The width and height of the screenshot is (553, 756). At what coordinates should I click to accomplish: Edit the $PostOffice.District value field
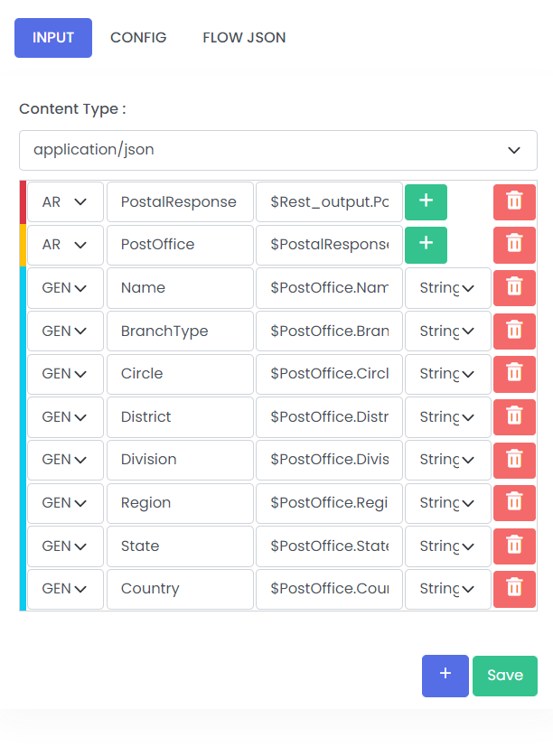[329, 416]
